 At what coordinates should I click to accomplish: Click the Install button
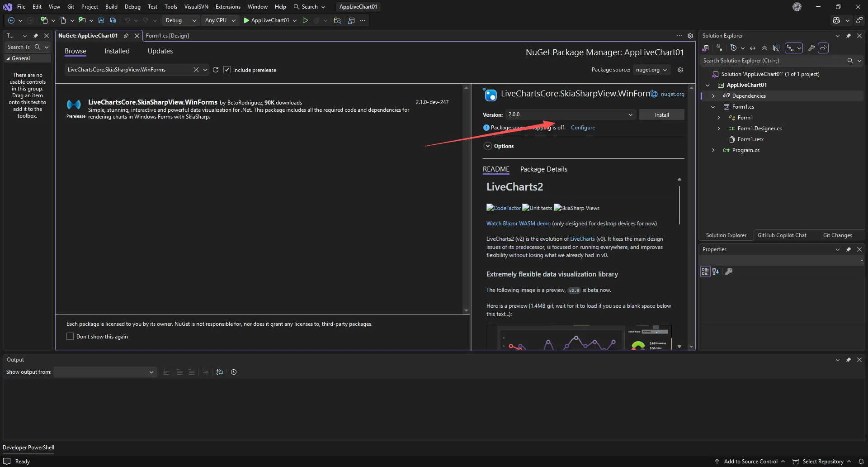661,115
